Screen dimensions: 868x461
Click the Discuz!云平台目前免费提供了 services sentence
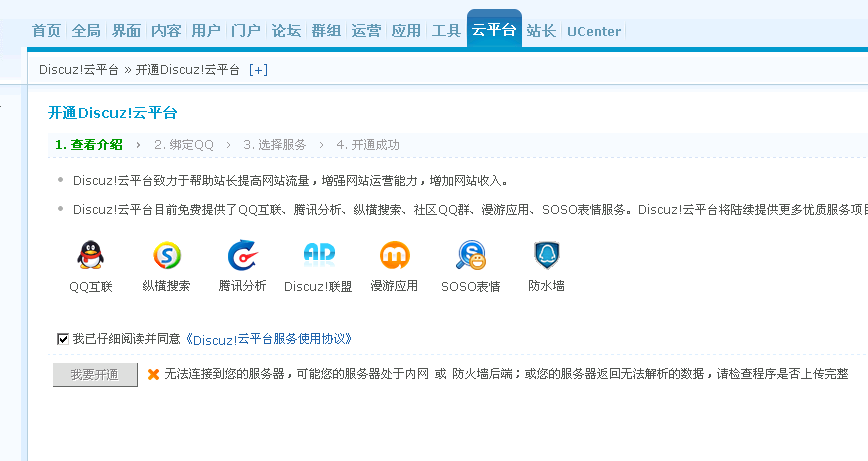(x=470, y=210)
